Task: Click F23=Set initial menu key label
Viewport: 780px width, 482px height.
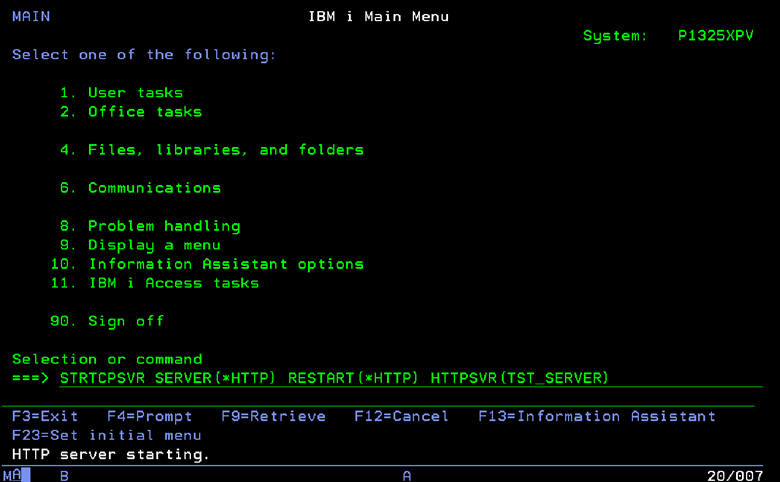Action: click(107, 435)
